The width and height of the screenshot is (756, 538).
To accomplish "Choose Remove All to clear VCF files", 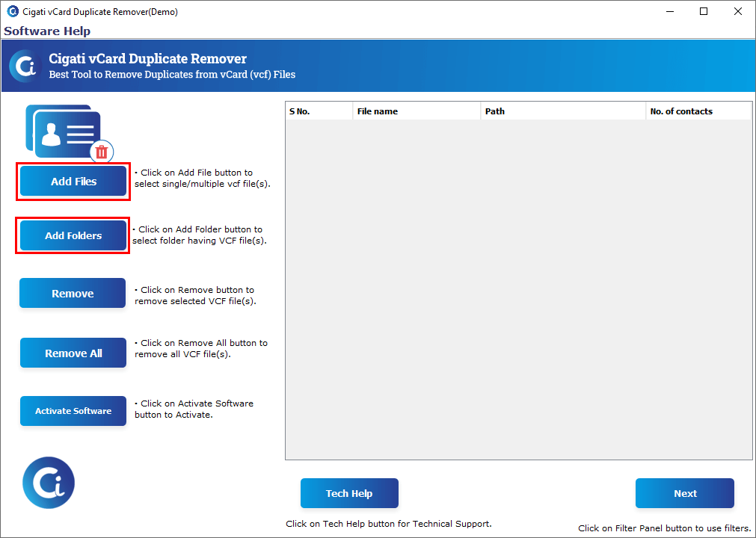I will [x=73, y=353].
